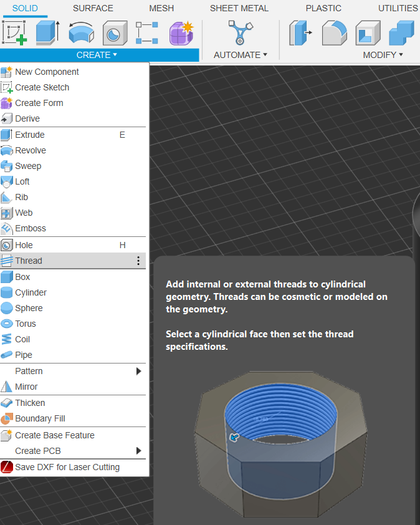
Task: Select Create Base Feature entry
Action: click(73, 435)
